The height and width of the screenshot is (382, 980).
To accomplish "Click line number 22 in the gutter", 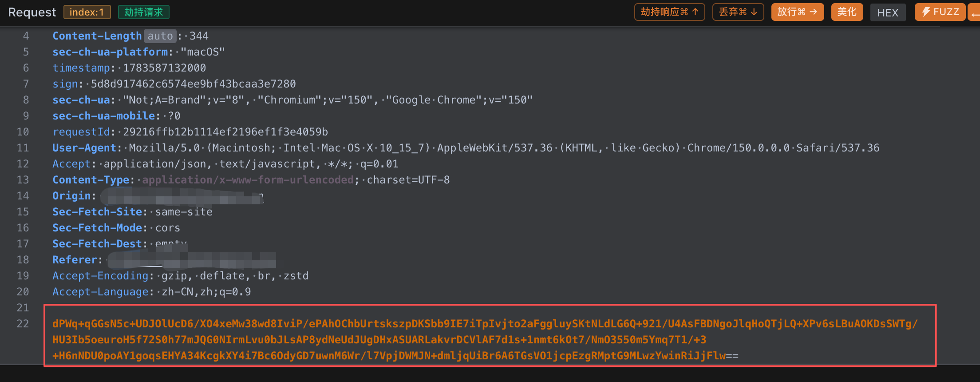I will tap(23, 324).
